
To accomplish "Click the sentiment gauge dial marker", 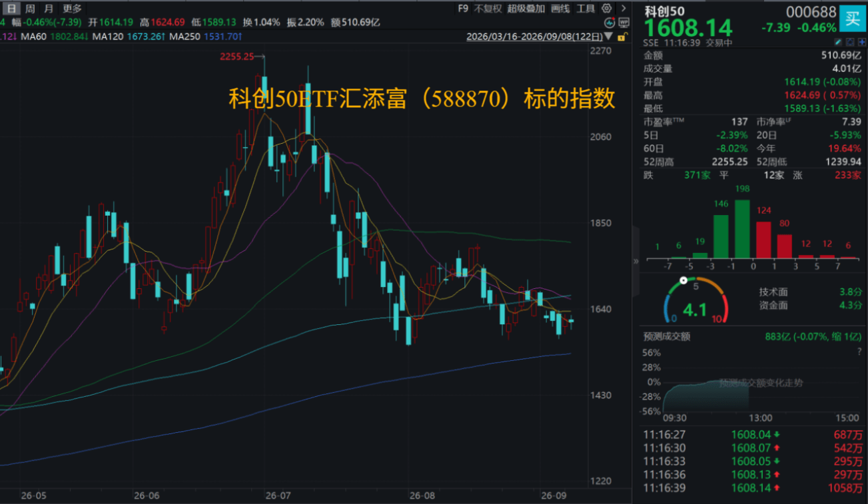I will coord(683,281).
